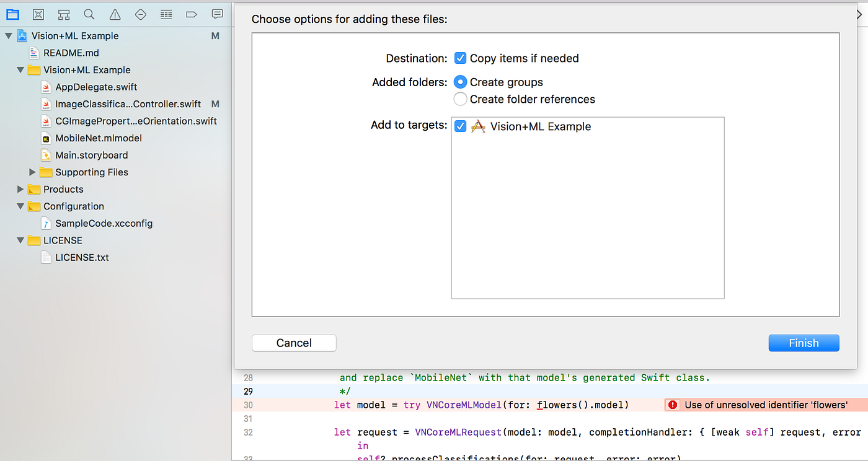Click the Finish button
The image size is (868, 461).
click(804, 343)
